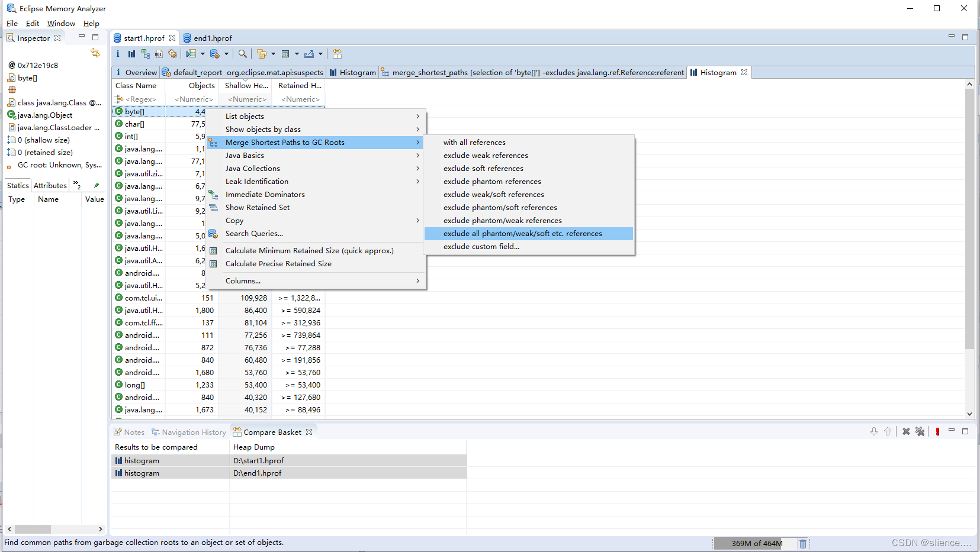The width and height of the screenshot is (980, 552).
Task: Open the Columns... submenu
Action: [315, 281]
